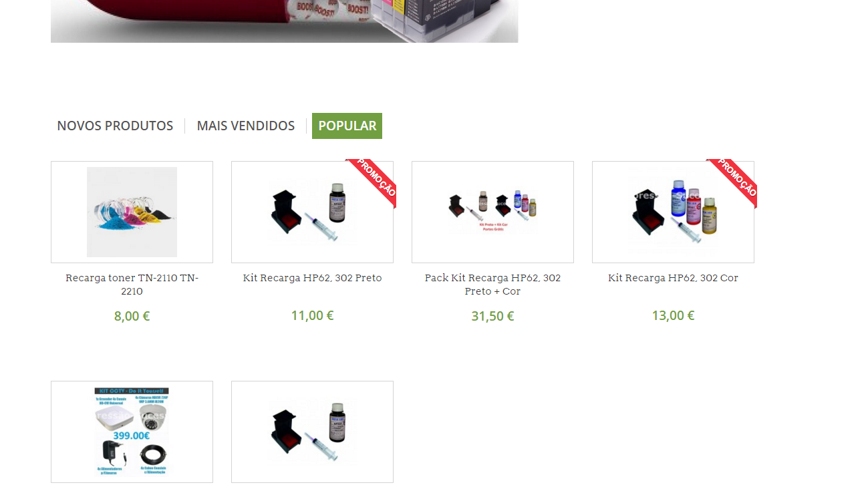The height and width of the screenshot is (487, 868).
Task: Click the Recarga toner TN-2110 TN-2210 title
Action: click(132, 285)
